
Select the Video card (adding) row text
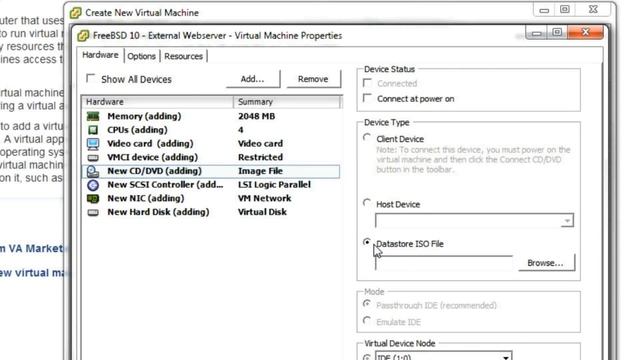click(150, 144)
